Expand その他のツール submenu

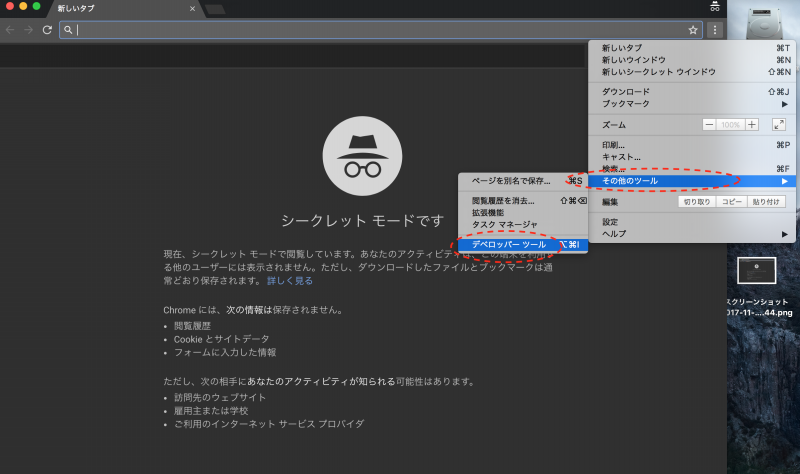691,181
